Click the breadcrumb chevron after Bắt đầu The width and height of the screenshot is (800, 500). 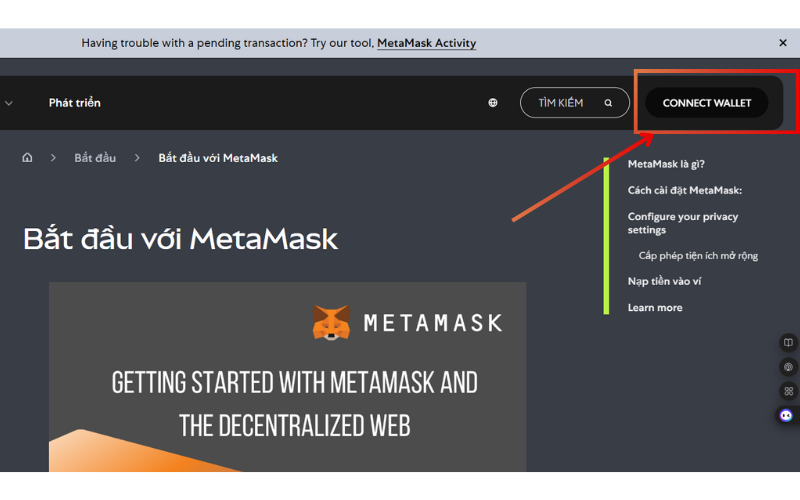pos(137,158)
